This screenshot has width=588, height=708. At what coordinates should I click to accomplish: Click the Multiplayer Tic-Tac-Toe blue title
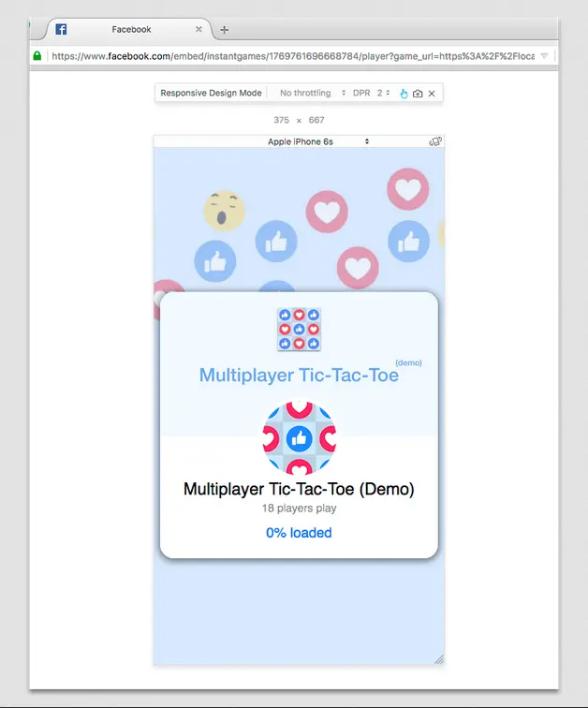coord(299,375)
